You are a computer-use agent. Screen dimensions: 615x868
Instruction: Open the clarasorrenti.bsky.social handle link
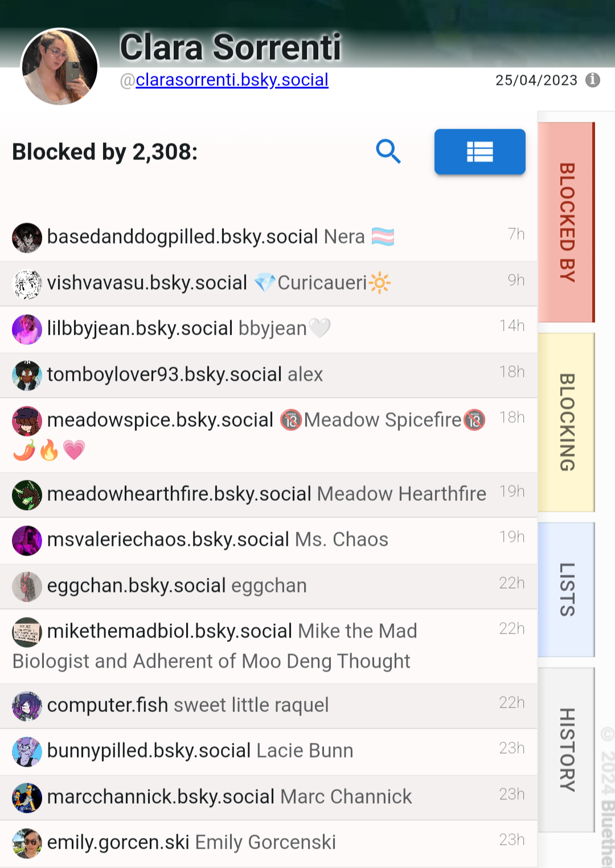232,80
